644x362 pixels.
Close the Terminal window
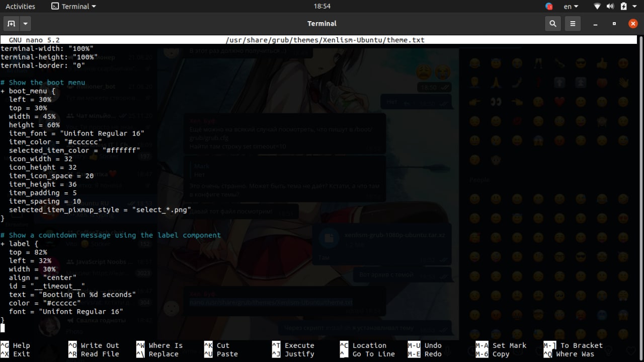pos(633,24)
